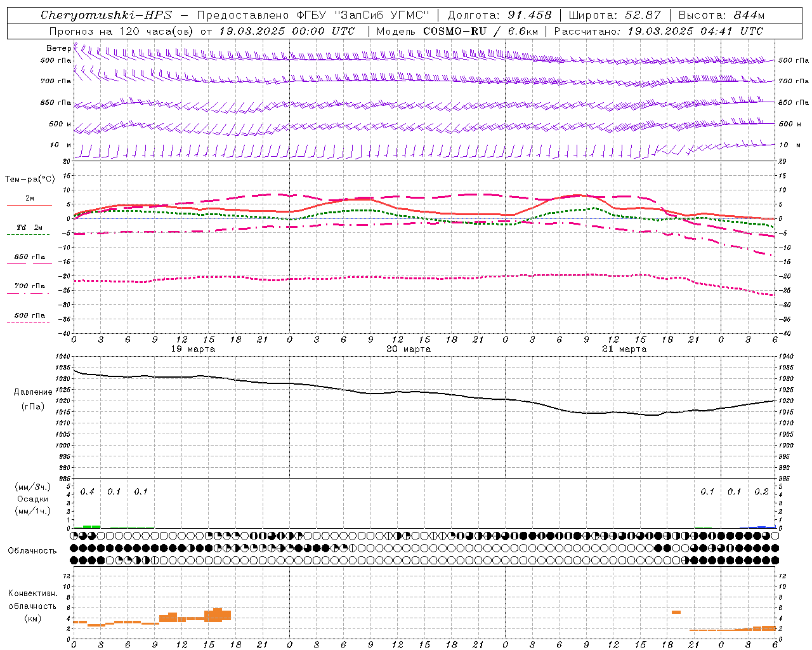Click the blue precipitation bar
This screenshot has width=812, height=650.
point(762,527)
